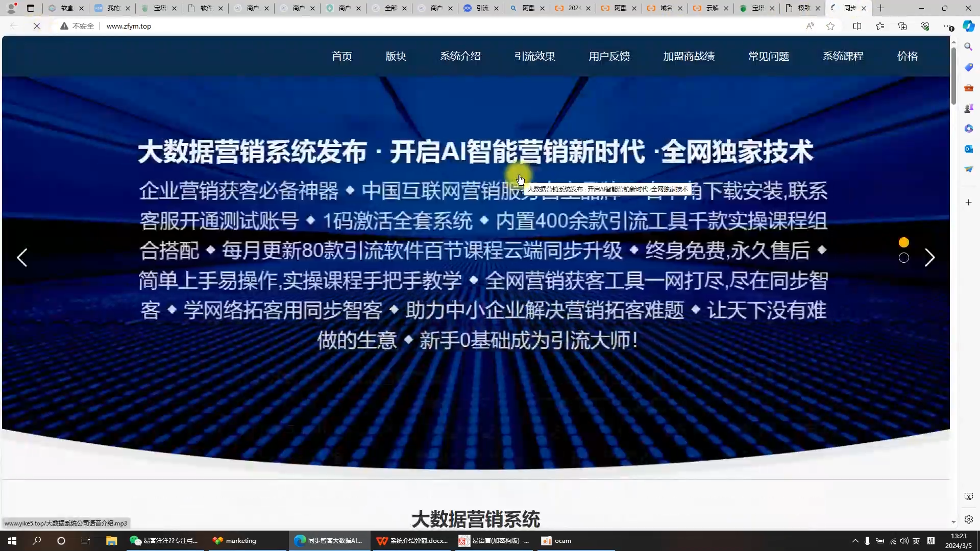Open the Games icon in Edge sidebar

click(x=968, y=108)
